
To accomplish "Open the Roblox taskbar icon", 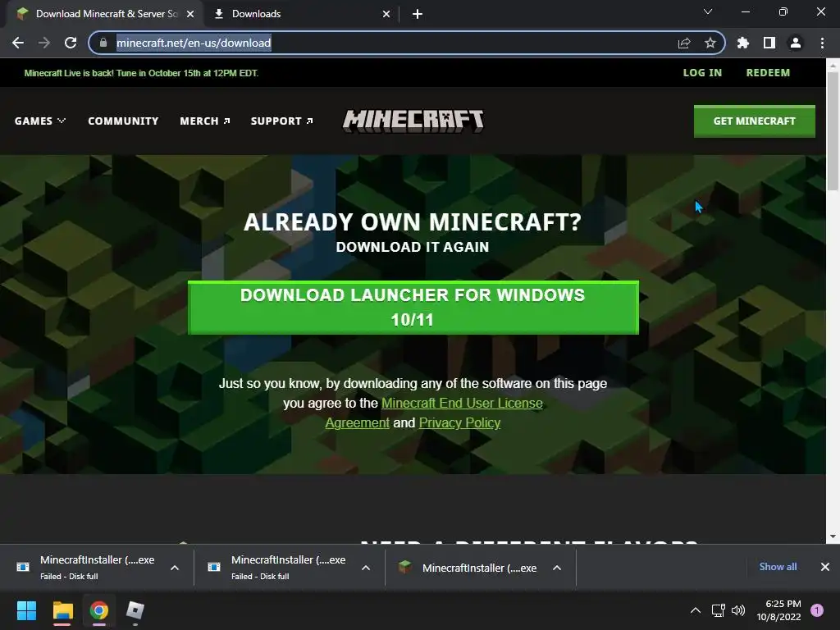I will click(135, 610).
